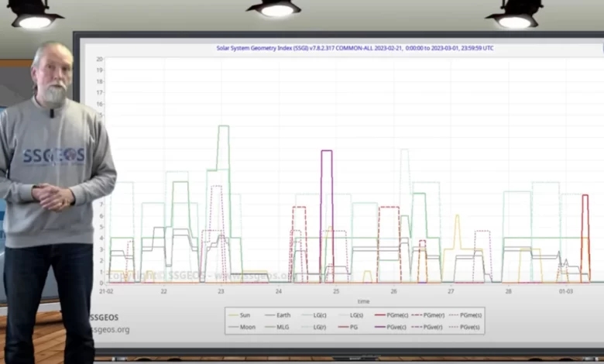Click the ssgeos.org website text

[x=109, y=329]
